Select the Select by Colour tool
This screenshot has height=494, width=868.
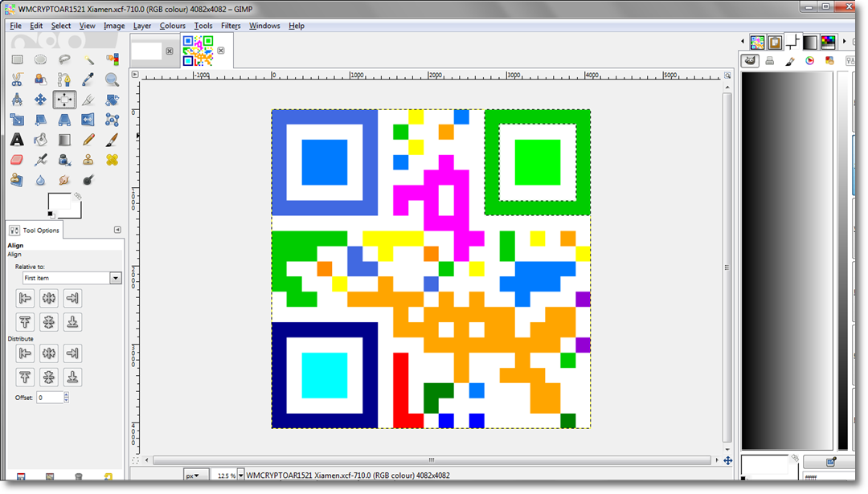[113, 59]
